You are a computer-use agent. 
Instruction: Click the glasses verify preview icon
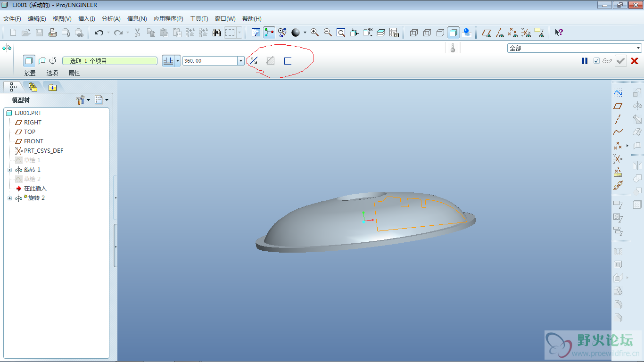607,61
